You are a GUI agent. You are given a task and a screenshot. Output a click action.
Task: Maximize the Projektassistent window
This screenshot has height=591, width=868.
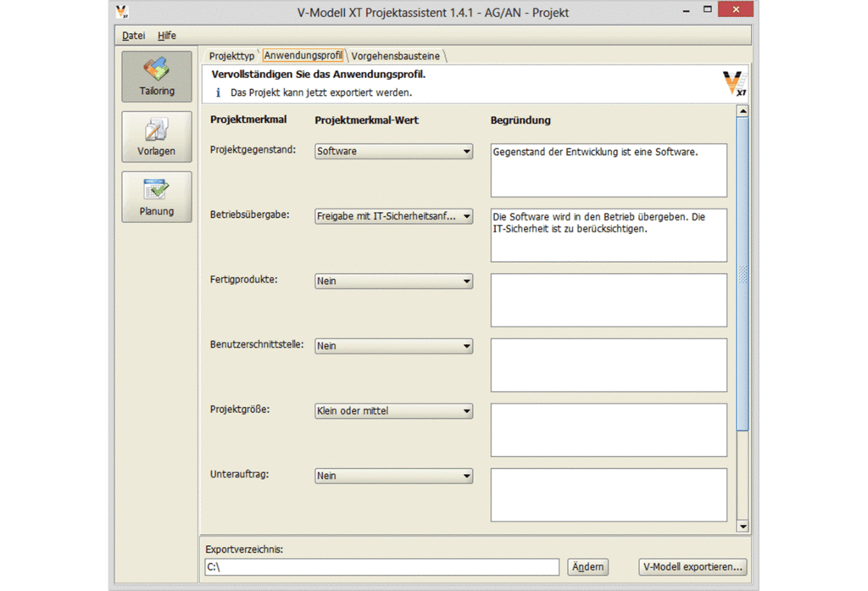click(708, 9)
